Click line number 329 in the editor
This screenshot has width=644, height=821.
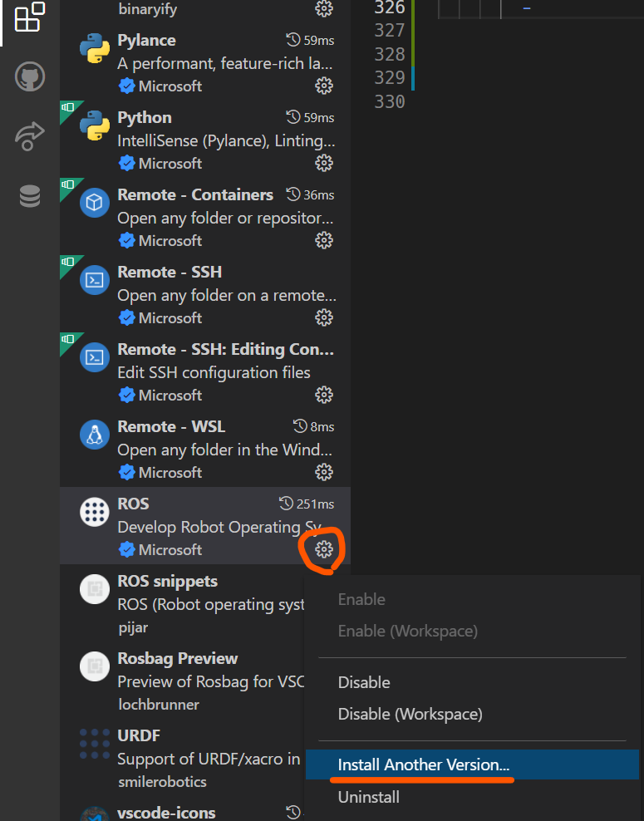pos(388,77)
